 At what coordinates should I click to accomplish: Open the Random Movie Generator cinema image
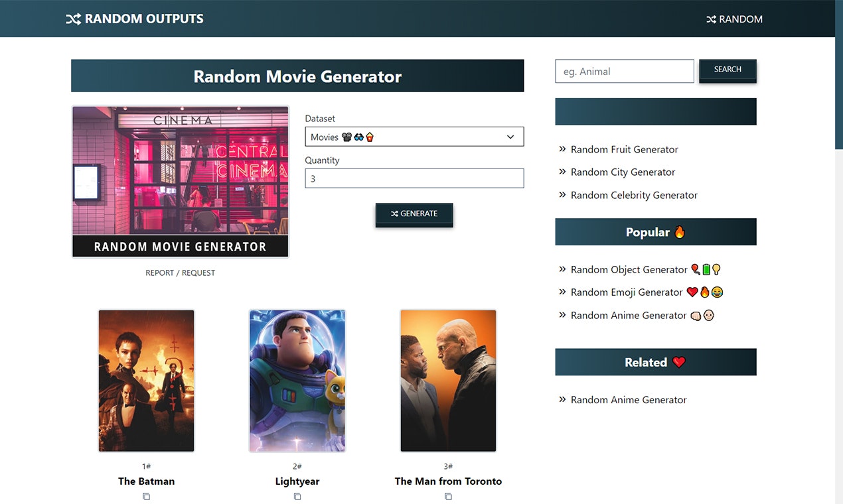tap(181, 181)
